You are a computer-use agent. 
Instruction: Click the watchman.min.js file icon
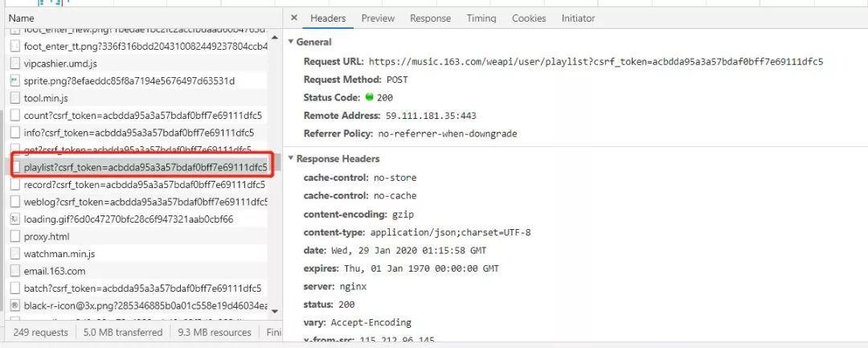[x=15, y=254]
